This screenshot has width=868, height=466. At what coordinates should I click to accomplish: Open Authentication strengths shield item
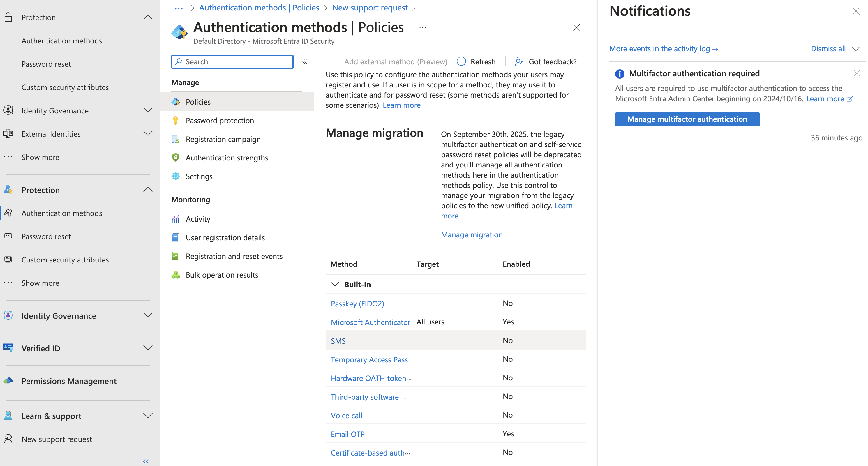(x=226, y=158)
